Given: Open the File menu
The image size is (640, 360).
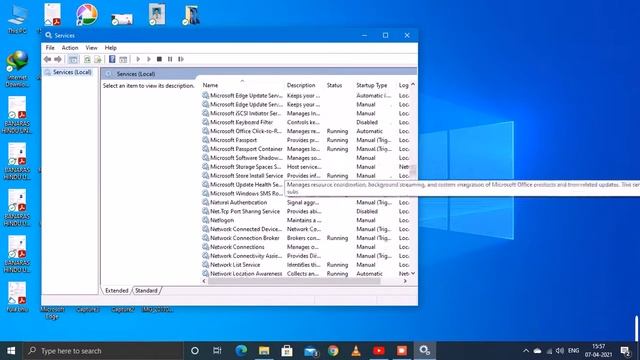Looking at the screenshot, I should 50,48.
